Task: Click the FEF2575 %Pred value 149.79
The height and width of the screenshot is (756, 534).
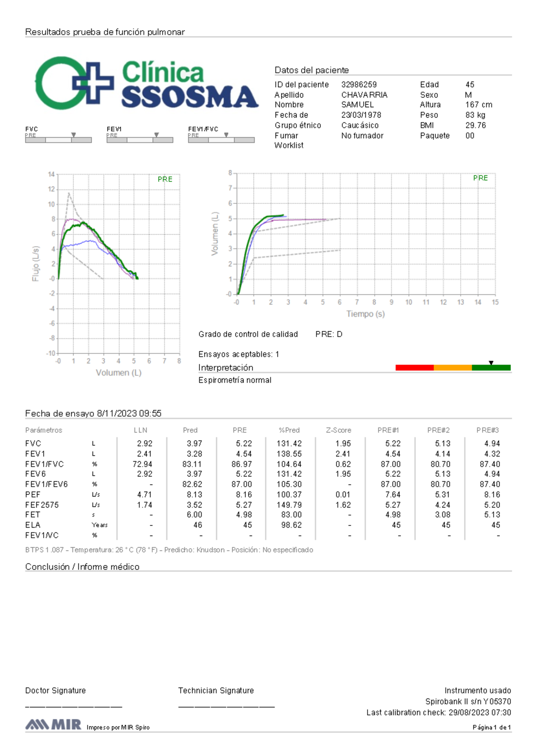Action: click(x=289, y=505)
